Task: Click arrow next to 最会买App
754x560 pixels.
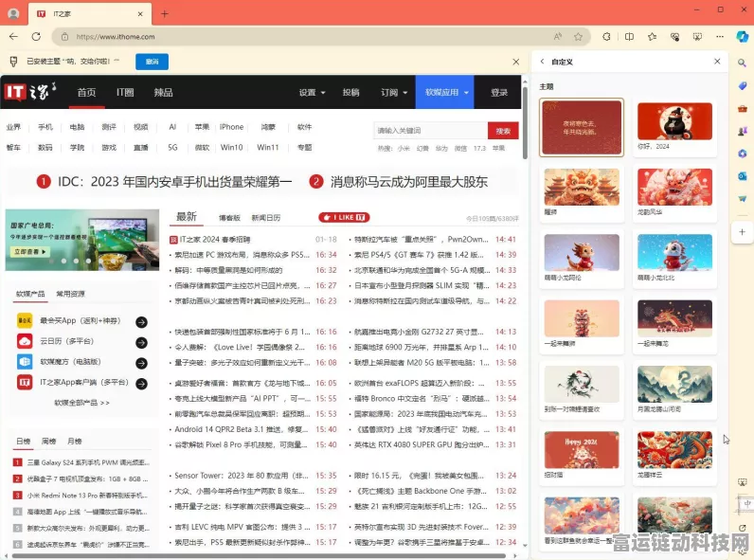Action: click(141, 322)
